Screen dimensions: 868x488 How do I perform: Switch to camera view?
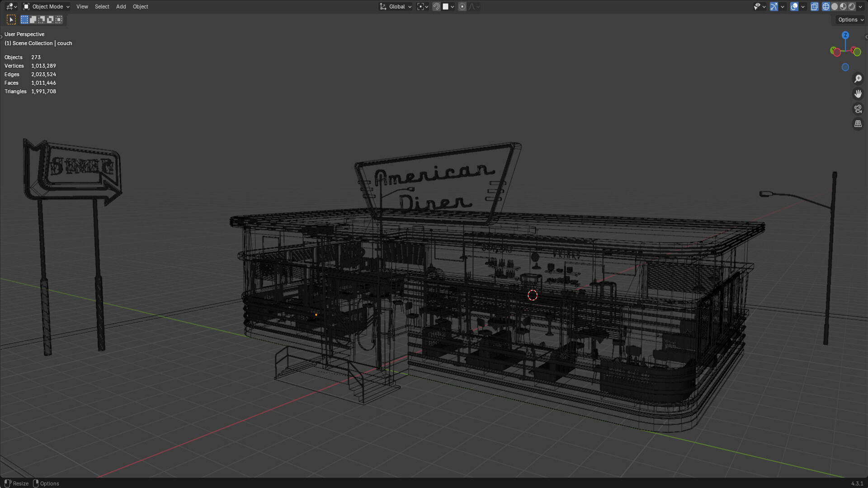pos(858,109)
